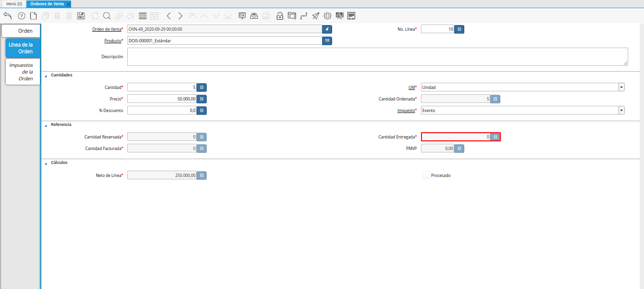Open calculator for No. Línea field
Image resolution: width=644 pixels, height=289 pixels.
point(459,29)
